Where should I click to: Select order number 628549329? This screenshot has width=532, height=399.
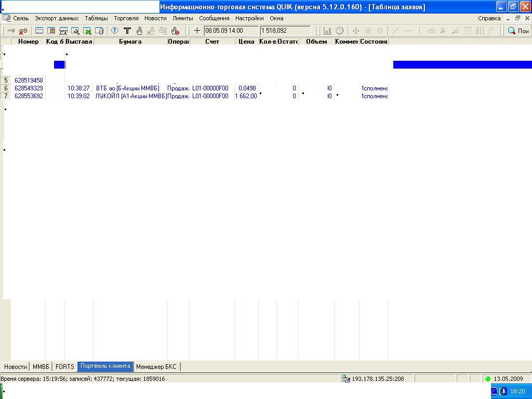click(x=29, y=88)
